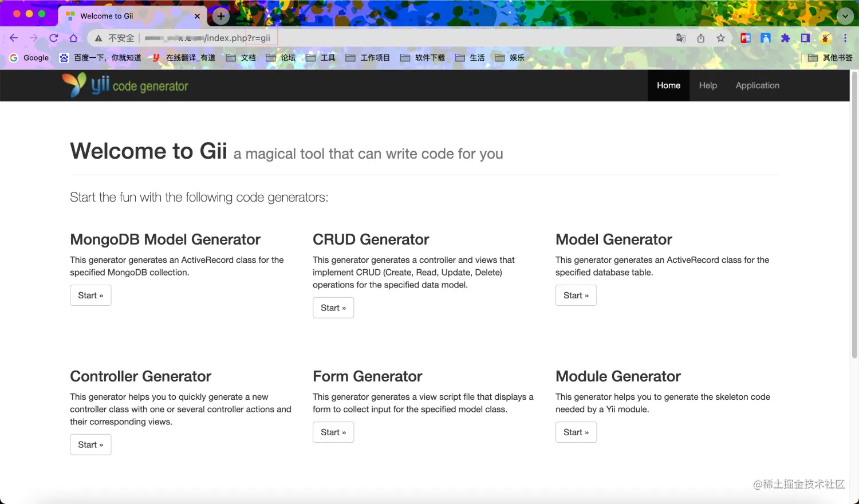Start the Module Generator
Viewport: 859px width, 504px height.
click(576, 432)
